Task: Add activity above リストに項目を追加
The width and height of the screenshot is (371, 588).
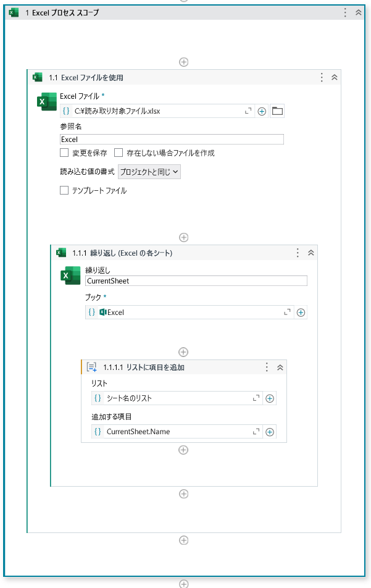Action: tap(183, 352)
